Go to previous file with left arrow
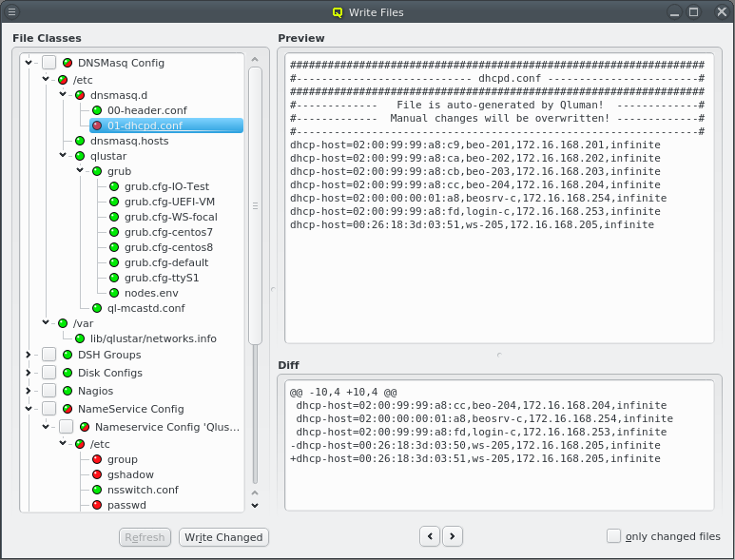Viewport: 735px width, 560px height. click(x=430, y=536)
